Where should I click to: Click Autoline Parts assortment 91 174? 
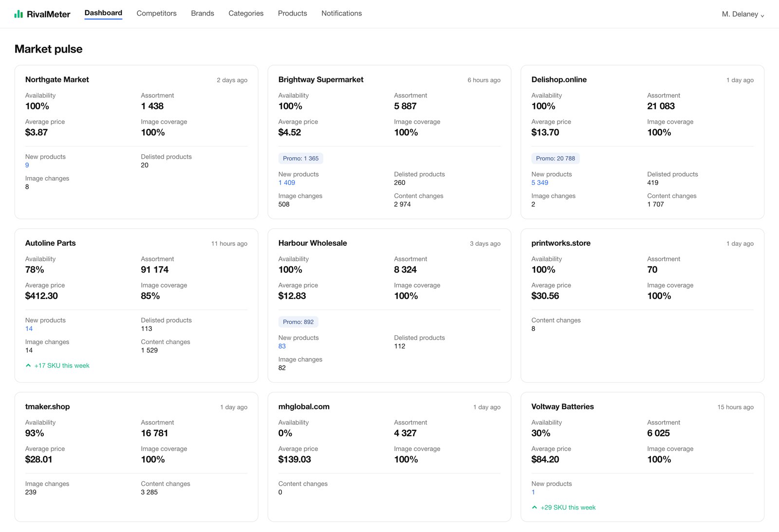(x=155, y=270)
